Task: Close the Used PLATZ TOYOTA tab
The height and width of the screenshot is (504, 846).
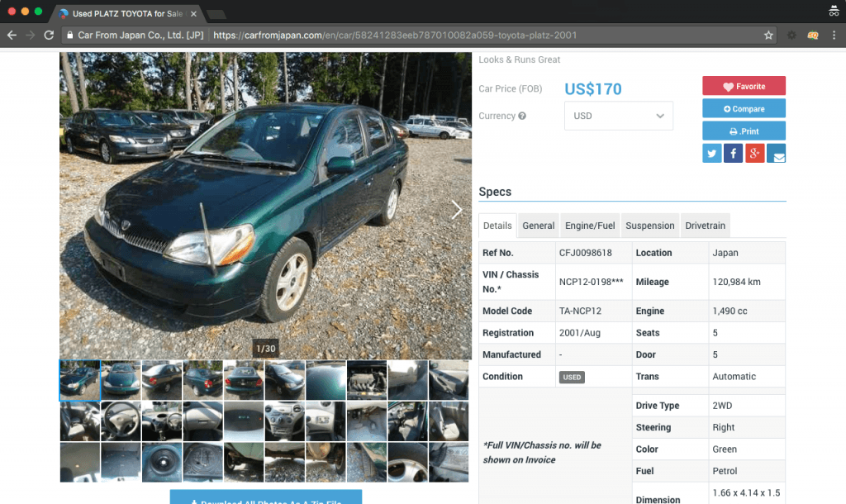Action: point(193,14)
